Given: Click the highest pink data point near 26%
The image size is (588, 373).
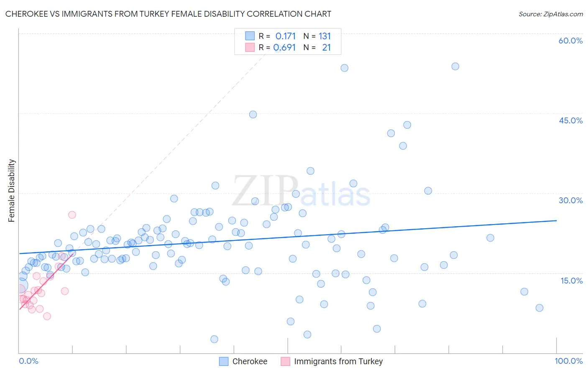Looking at the screenshot, I should tap(72, 215).
